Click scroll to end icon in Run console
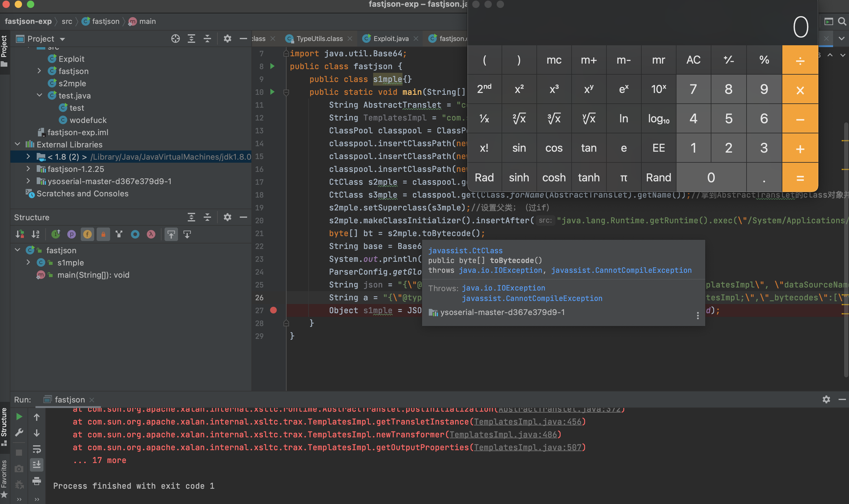 [37, 464]
